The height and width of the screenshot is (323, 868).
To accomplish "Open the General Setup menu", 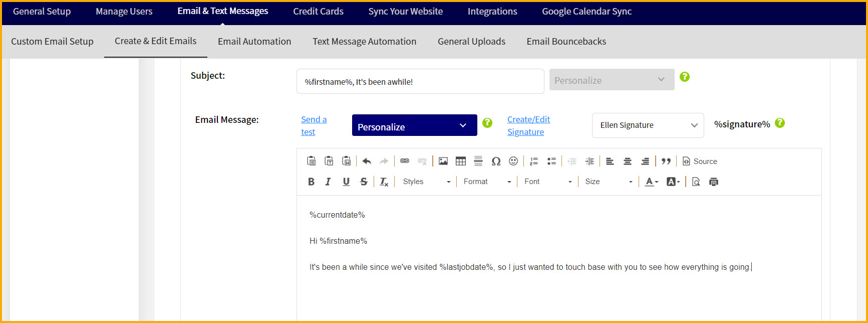I will click(x=42, y=12).
